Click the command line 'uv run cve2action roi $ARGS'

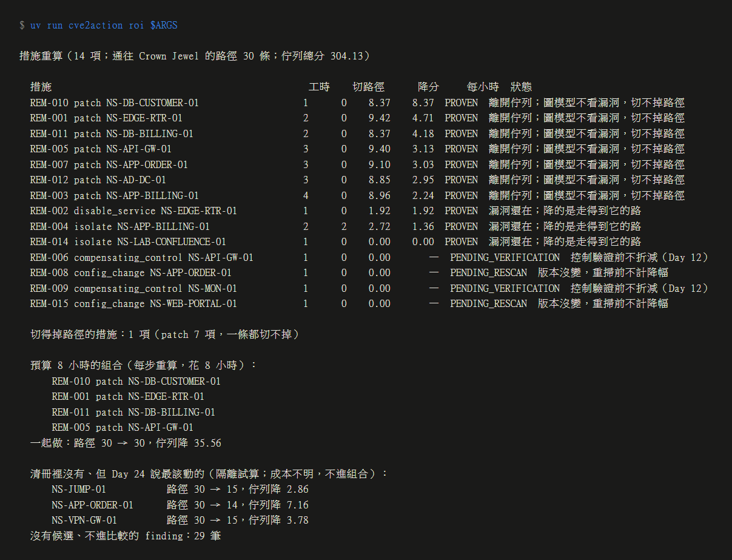tap(104, 25)
